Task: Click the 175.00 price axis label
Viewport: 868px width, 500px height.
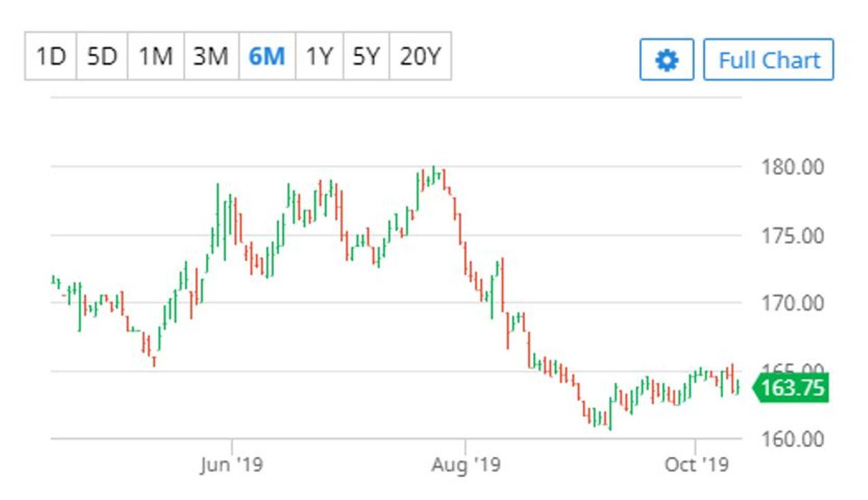Action: (793, 236)
